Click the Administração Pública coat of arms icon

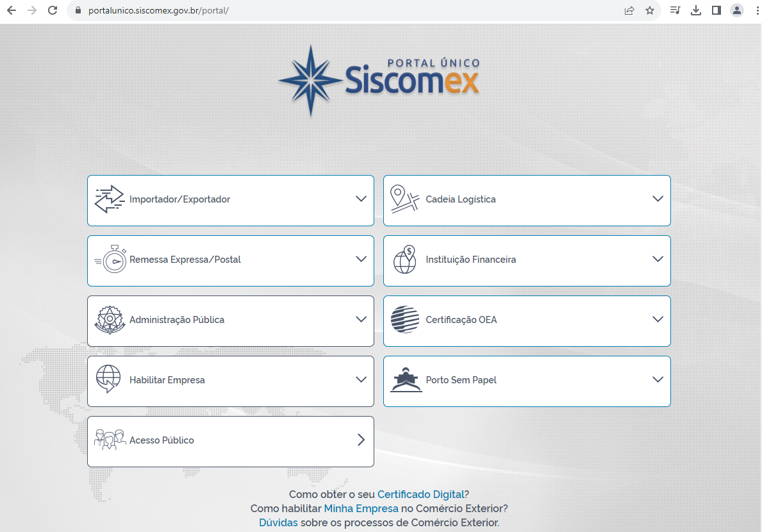(x=109, y=320)
